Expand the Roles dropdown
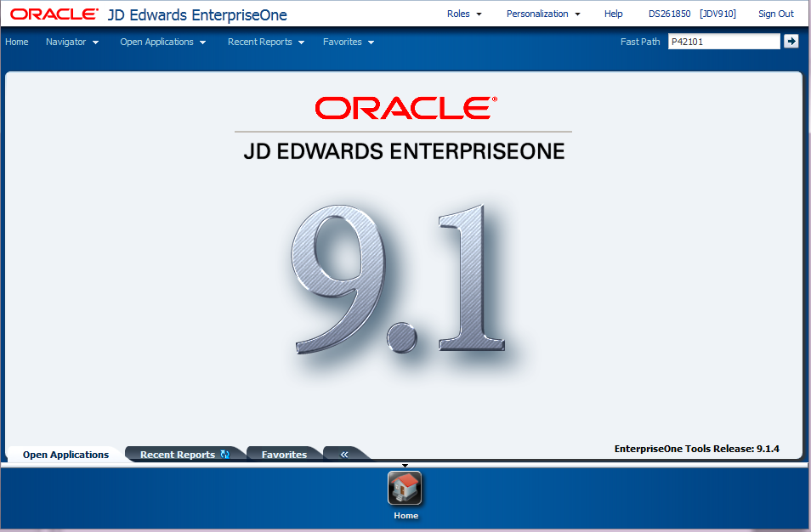Image resolution: width=811 pixels, height=532 pixels. click(x=464, y=14)
